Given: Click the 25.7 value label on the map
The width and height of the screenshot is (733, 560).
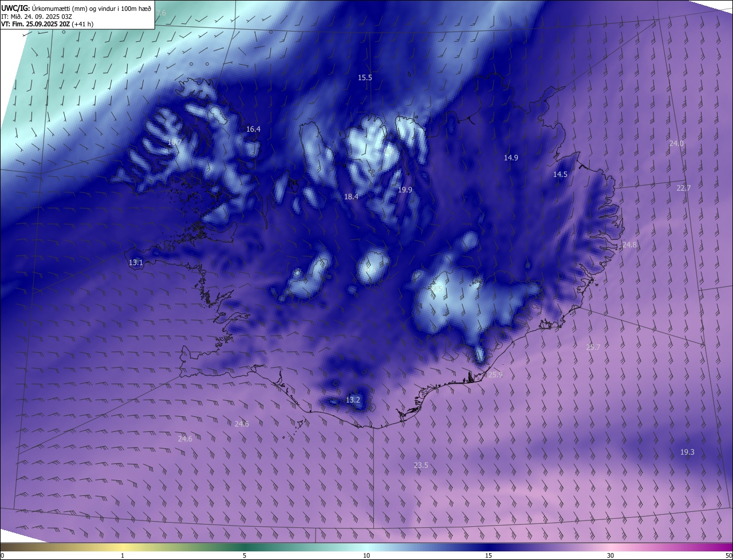Looking at the screenshot, I should point(593,347).
